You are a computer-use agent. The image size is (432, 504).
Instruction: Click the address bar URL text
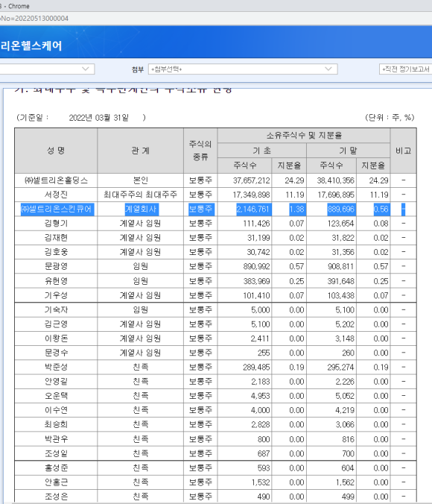(34, 19)
